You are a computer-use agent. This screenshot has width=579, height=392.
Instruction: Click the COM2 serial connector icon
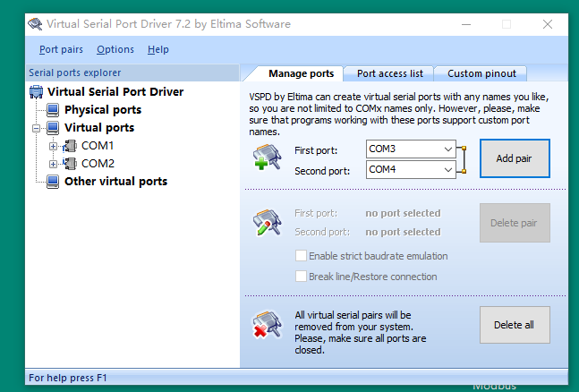click(70, 163)
